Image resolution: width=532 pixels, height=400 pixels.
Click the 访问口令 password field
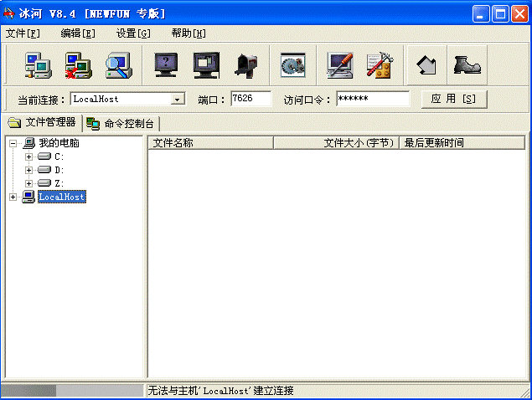[373, 99]
